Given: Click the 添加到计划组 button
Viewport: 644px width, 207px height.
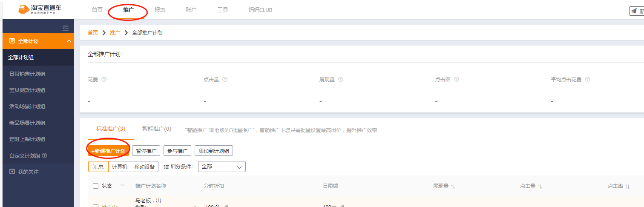Looking at the screenshot, I should click(x=214, y=151).
